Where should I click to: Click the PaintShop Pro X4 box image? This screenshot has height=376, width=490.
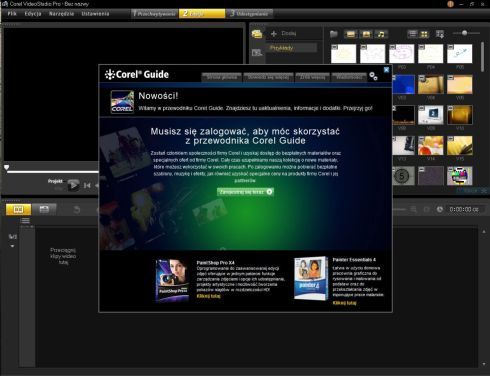pyautogui.click(x=172, y=280)
